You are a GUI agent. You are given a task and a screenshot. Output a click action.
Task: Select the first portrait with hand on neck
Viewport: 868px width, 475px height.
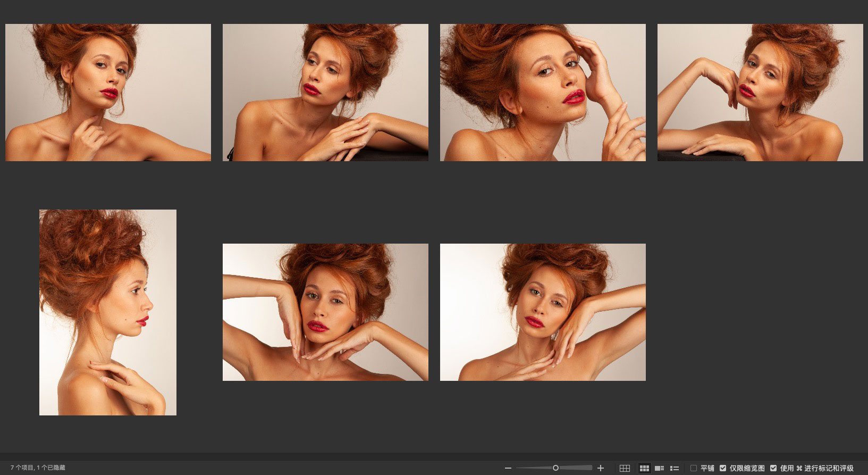pyautogui.click(x=108, y=93)
